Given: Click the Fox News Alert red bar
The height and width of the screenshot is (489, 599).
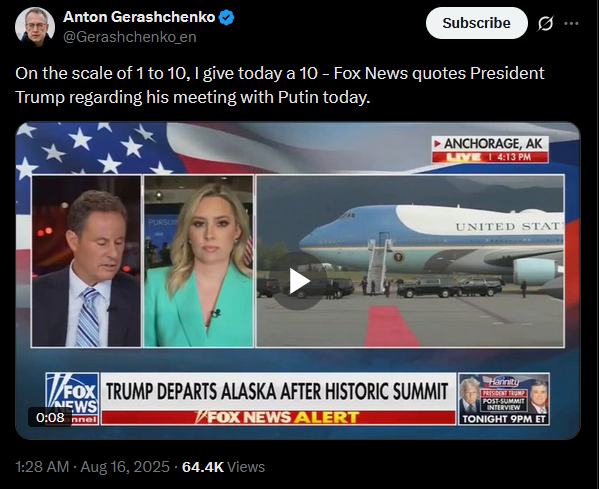Looking at the screenshot, I should [278, 418].
